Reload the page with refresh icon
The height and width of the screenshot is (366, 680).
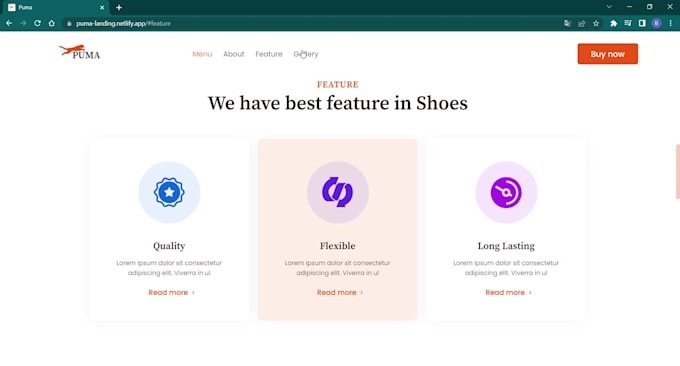pyautogui.click(x=37, y=23)
